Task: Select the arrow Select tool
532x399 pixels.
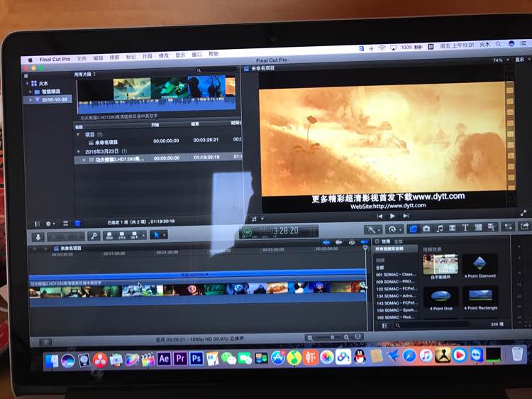Action: 156,234
